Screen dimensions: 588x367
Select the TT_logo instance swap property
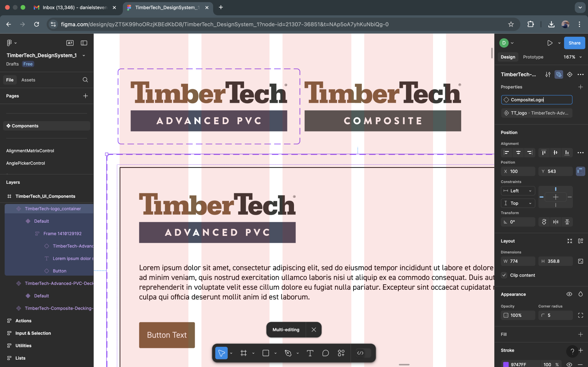(x=537, y=113)
